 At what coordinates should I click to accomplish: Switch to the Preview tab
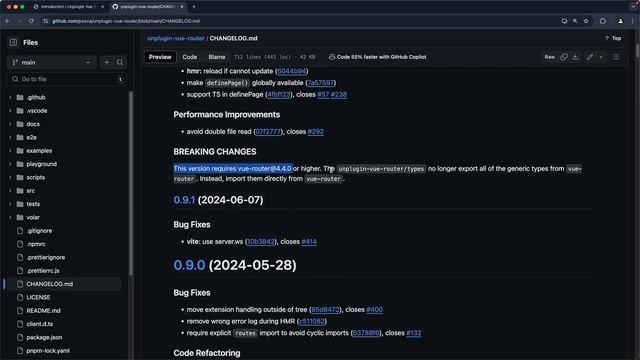[160, 57]
